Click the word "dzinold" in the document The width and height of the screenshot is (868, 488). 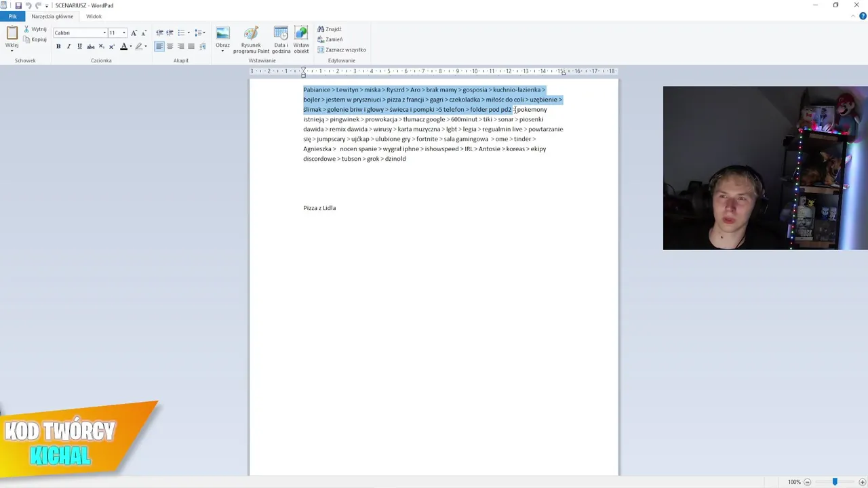point(395,159)
